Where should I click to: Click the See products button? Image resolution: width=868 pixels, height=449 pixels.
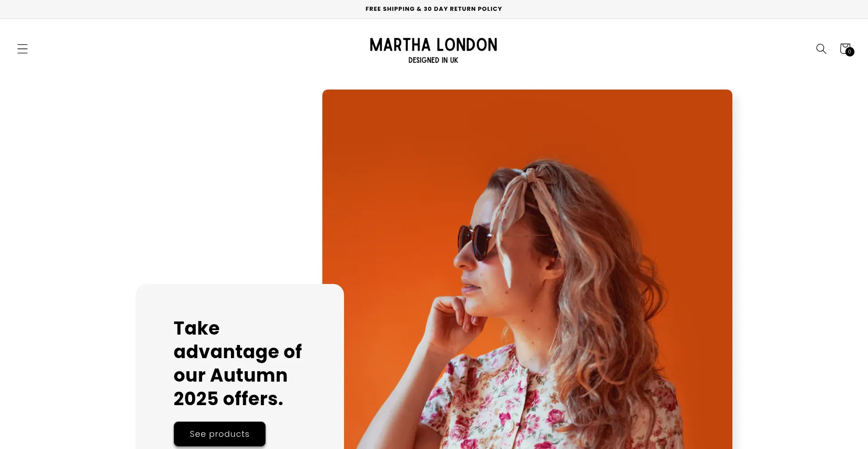pyautogui.click(x=220, y=434)
